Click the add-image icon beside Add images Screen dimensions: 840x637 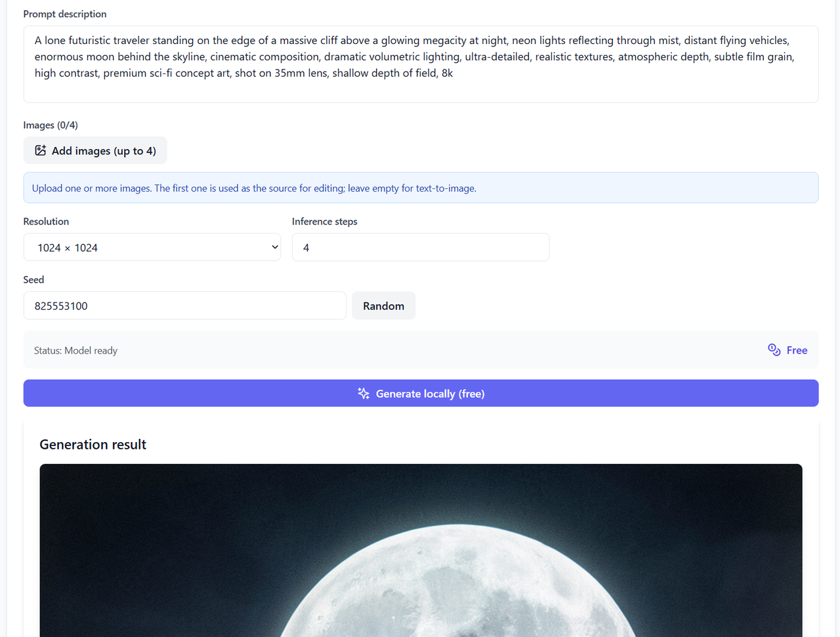click(41, 151)
